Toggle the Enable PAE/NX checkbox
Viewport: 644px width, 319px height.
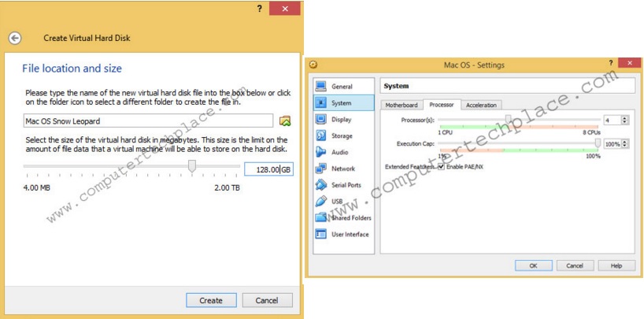(x=441, y=167)
